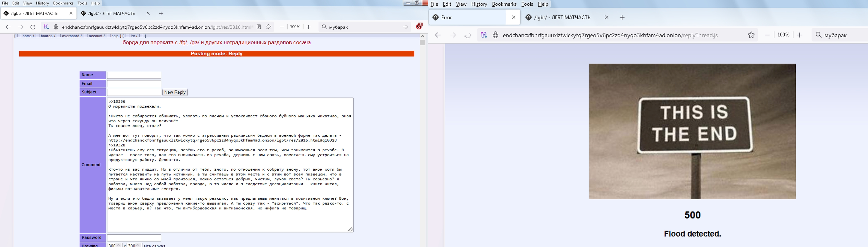Viewport: 868px width, 247px height.
Task: Open the History menu in the left window
Action: point(42,3)
